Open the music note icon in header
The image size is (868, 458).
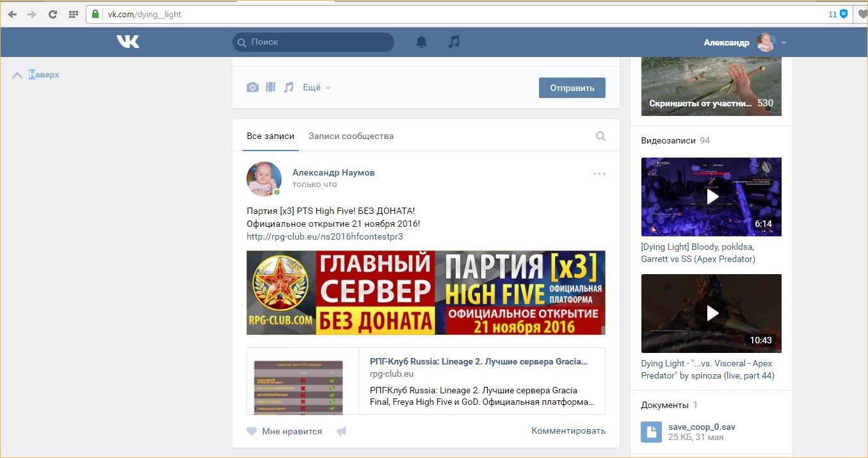[x=454, y=42]
